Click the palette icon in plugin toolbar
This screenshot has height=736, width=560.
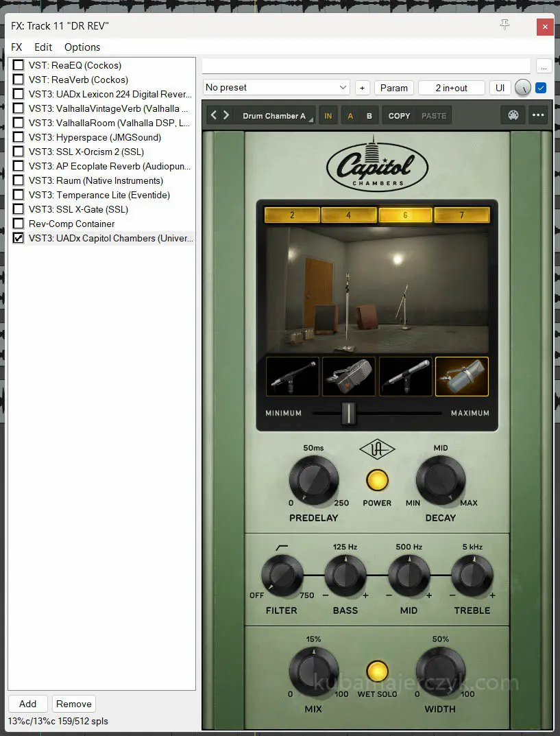(513, 115)
